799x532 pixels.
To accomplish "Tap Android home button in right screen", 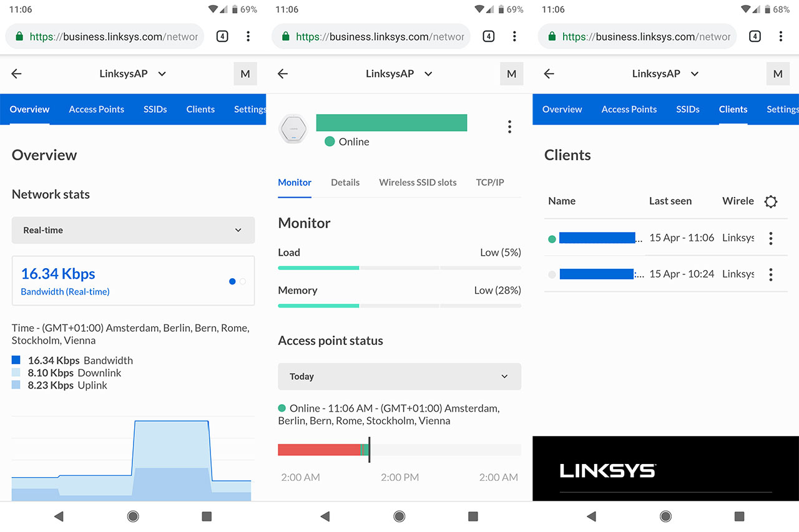I will pos(665,516).
